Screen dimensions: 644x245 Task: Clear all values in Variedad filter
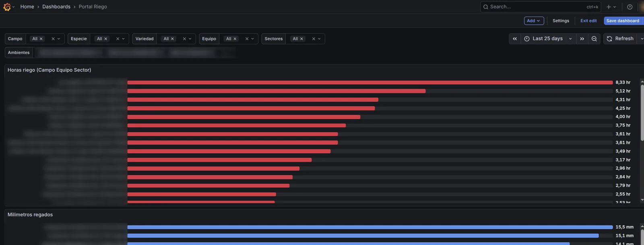click(184, 39)
